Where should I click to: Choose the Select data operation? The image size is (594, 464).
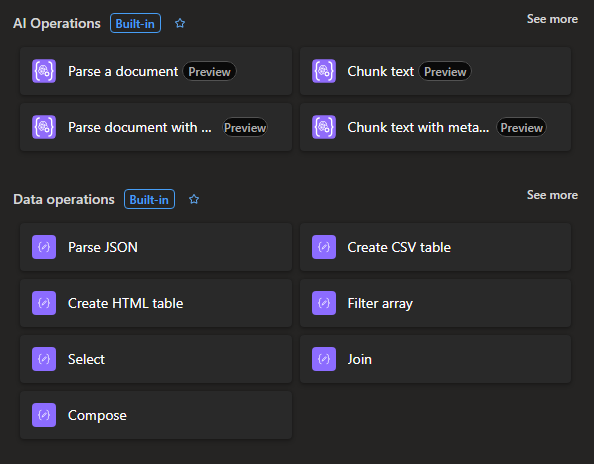click(156, 359)
